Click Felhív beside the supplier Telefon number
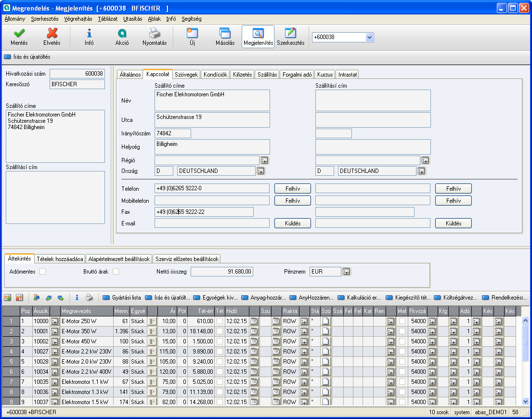The width and height of the screenshot is (532, 419). point(292,189)
